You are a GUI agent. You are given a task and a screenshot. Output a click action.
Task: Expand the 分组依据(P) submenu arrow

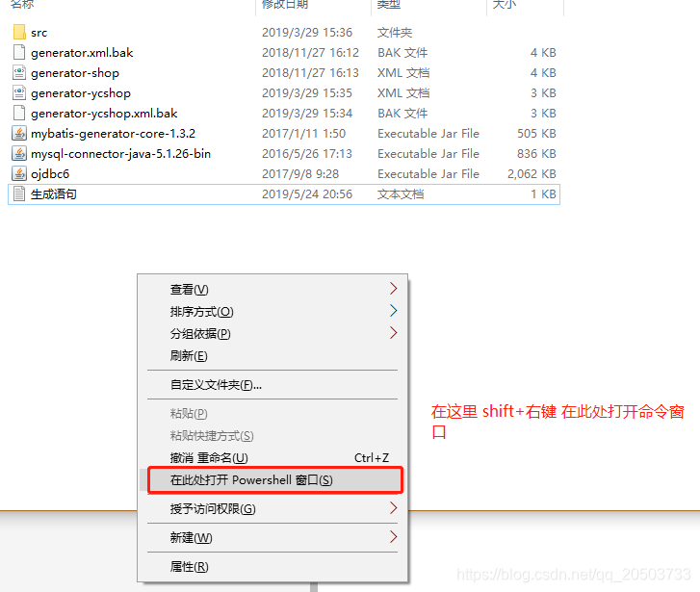[x=393, y=333]
